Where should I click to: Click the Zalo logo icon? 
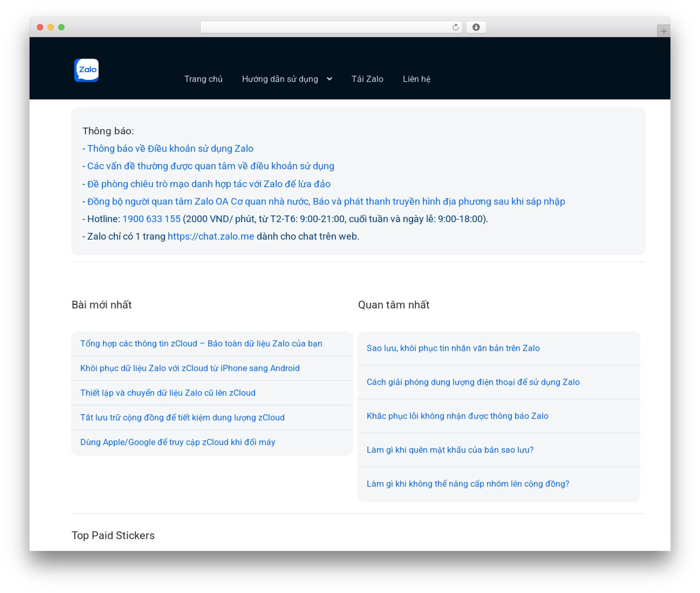click(x=86, y=70)
